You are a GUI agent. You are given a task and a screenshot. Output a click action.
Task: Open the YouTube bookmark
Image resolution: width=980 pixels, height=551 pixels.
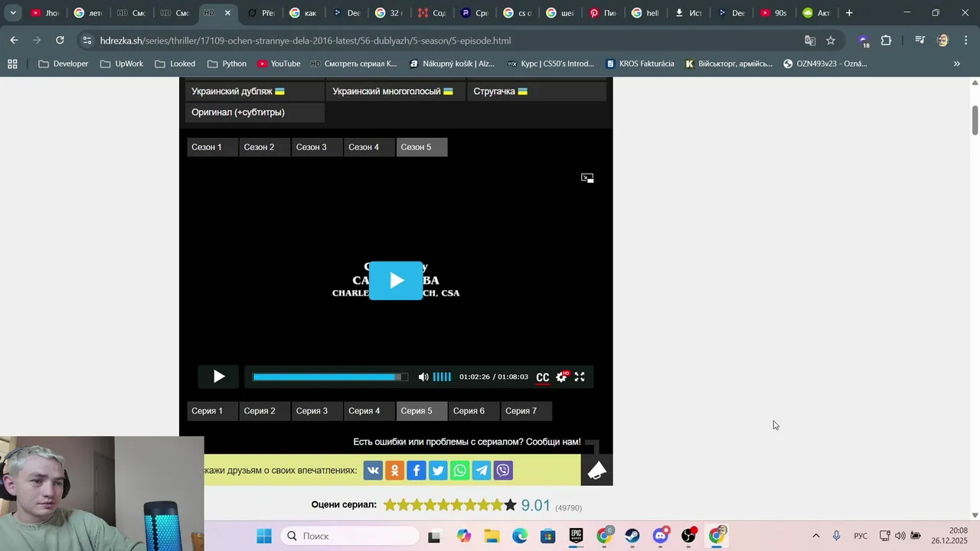279,64
